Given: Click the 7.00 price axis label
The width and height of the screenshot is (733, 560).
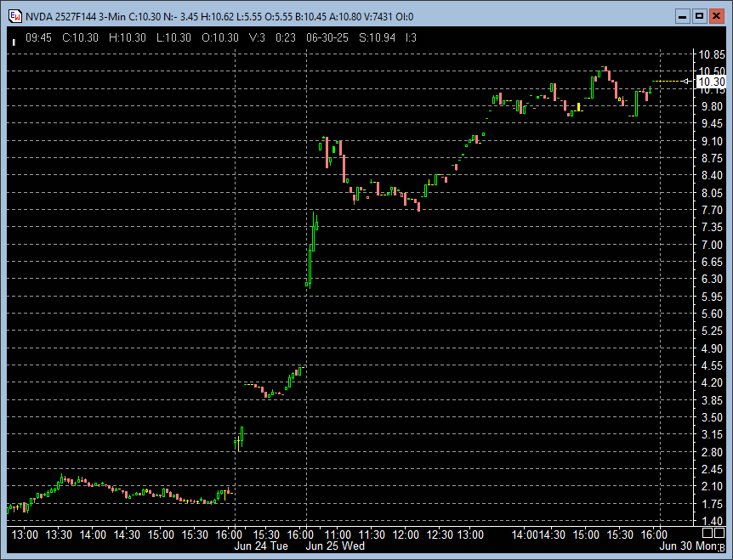Looking at the screenshot, I should tap(712, 245).
